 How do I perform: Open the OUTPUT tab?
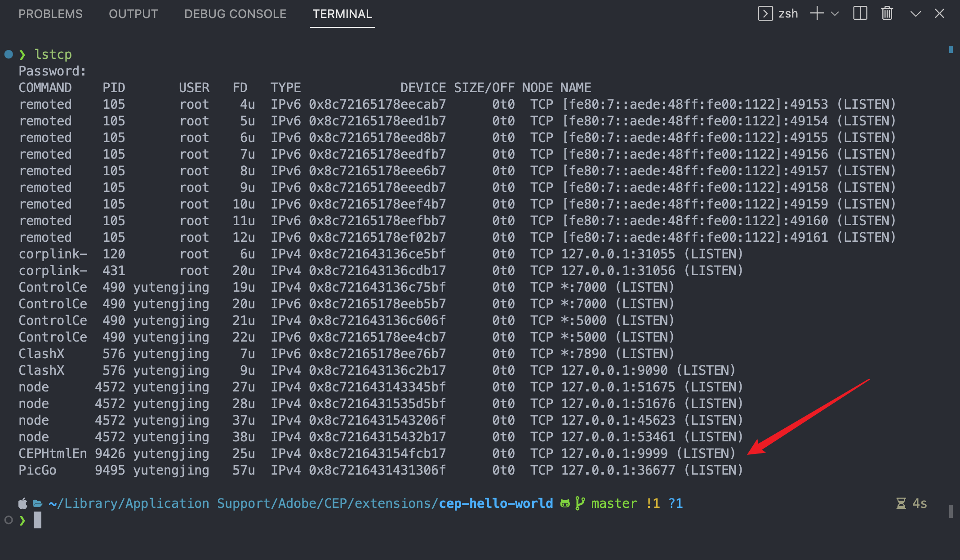coord(133,14)
